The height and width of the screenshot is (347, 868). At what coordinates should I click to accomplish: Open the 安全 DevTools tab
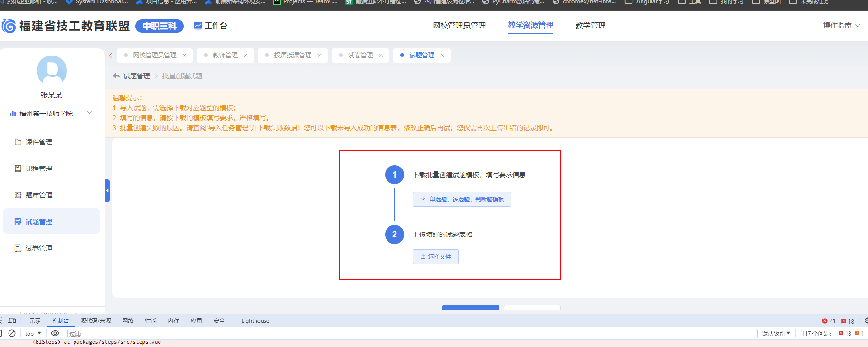pyautogui.click(x=219, y=321)
